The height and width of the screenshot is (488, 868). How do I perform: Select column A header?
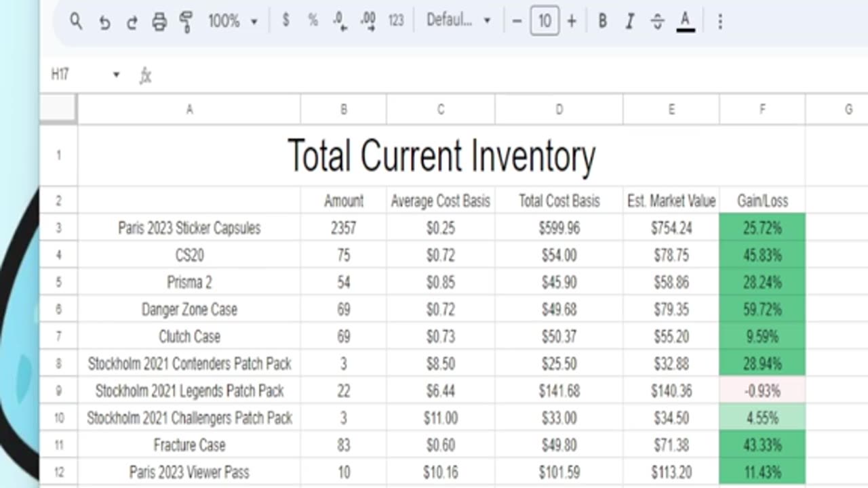click(x=189, y=109)
